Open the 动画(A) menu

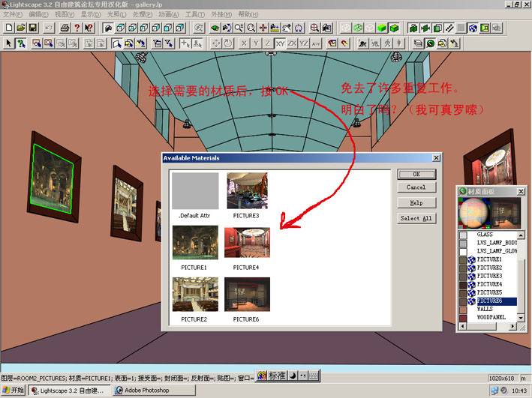(169, 14)
